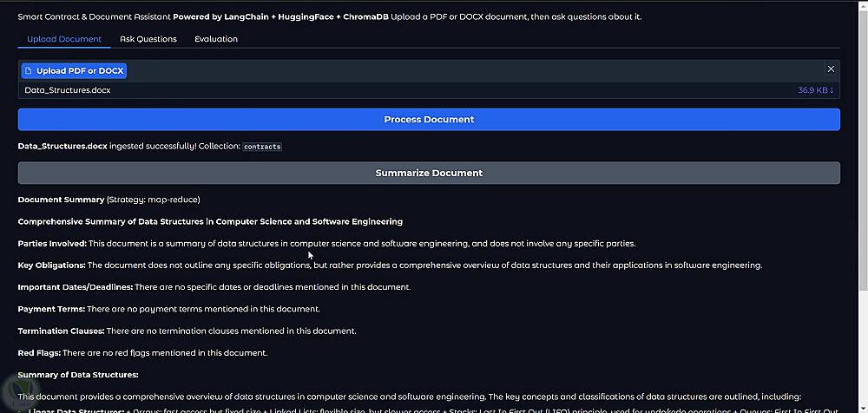
Task: Click the Important Dates/Deadlines label
Action: pos(76,287)
